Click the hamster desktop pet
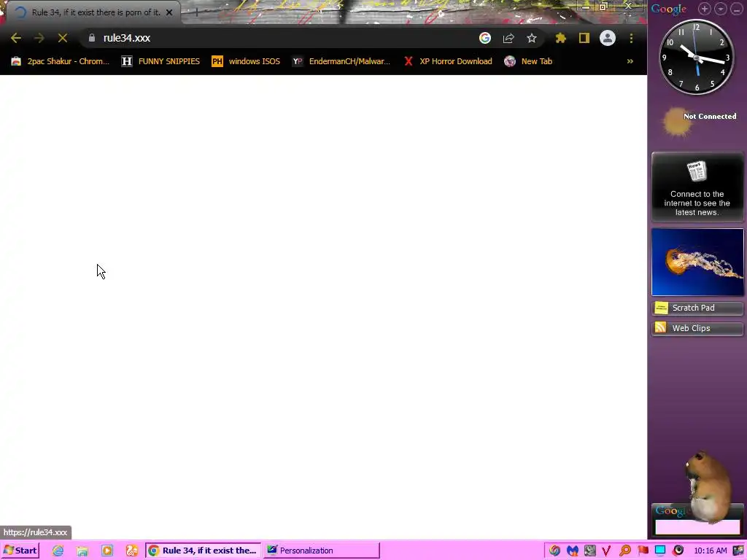Viewport: 747px width, 560px height. [x=710, y=488]
